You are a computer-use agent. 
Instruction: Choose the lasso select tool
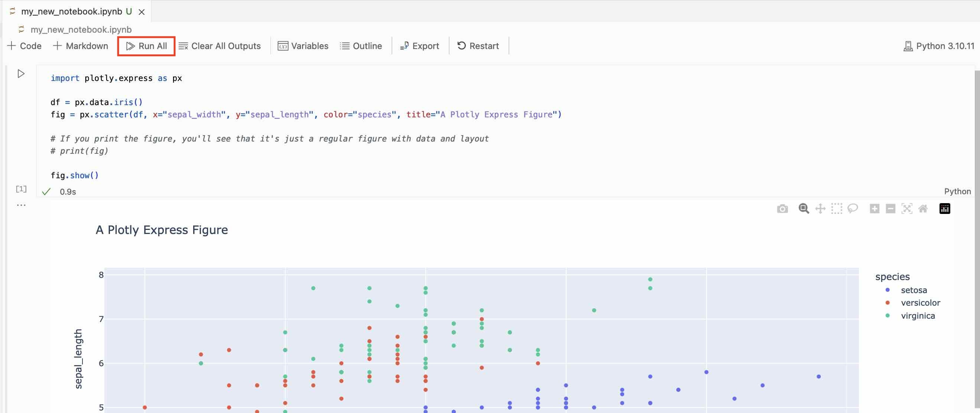coord(853,209)
